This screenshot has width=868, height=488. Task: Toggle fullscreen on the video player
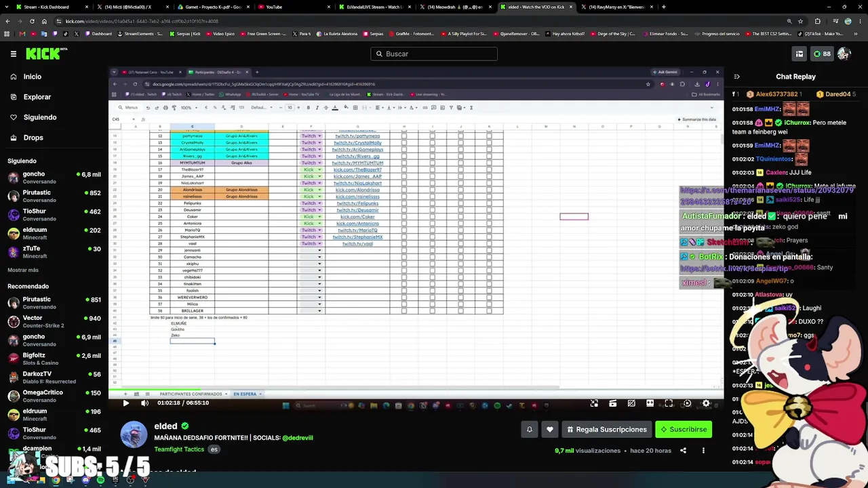pyautogui.click(x=669, y=403)
